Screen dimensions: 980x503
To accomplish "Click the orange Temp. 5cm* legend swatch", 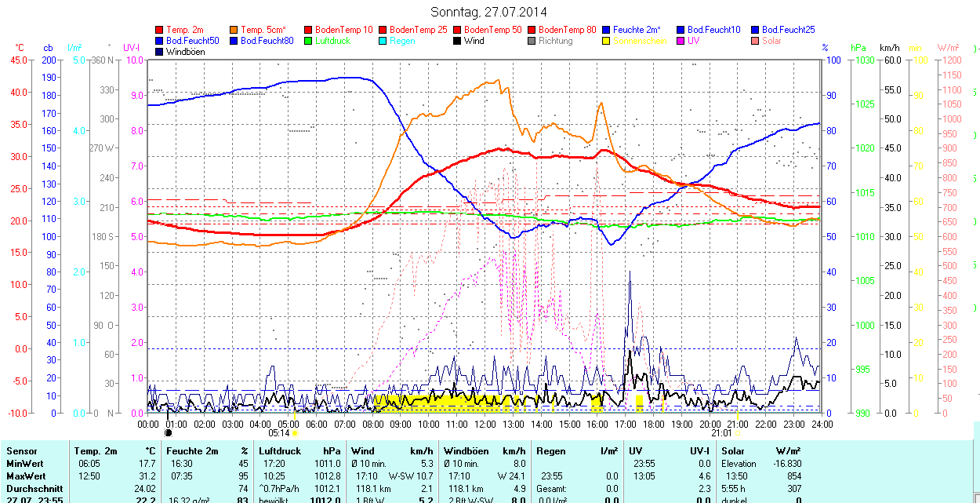I will pyautogui.click(x=234, y=30).
